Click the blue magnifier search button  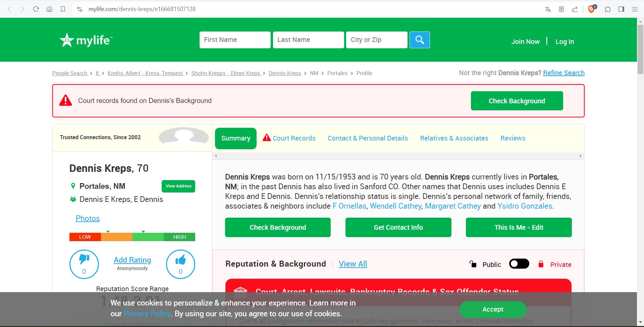(420, 40)
